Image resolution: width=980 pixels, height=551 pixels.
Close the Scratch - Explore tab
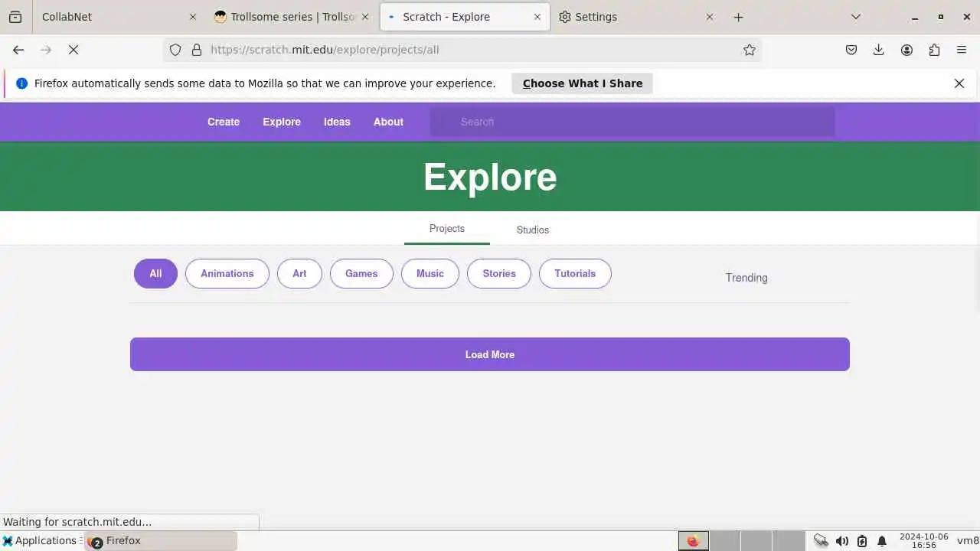[x=537, y=17]
